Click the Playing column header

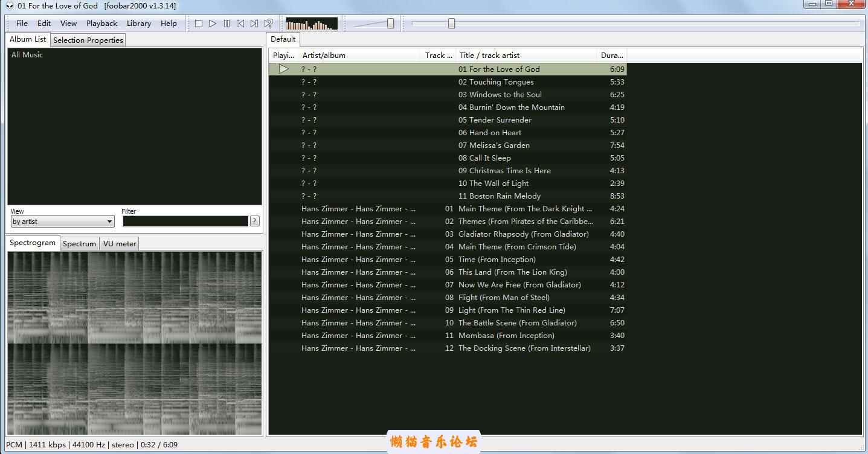[284, 56]
